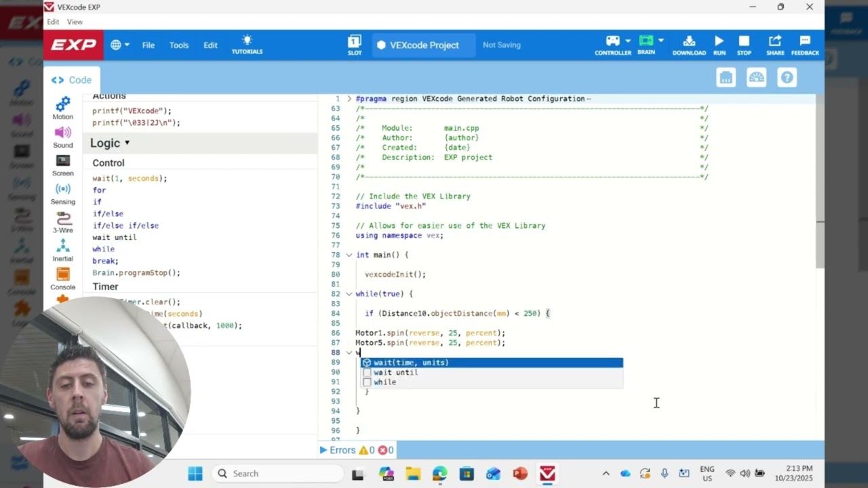Image resolution: width=868 pixels, height=488 pixels.
Task: Run the project on the robot
Action: (719, 45)
